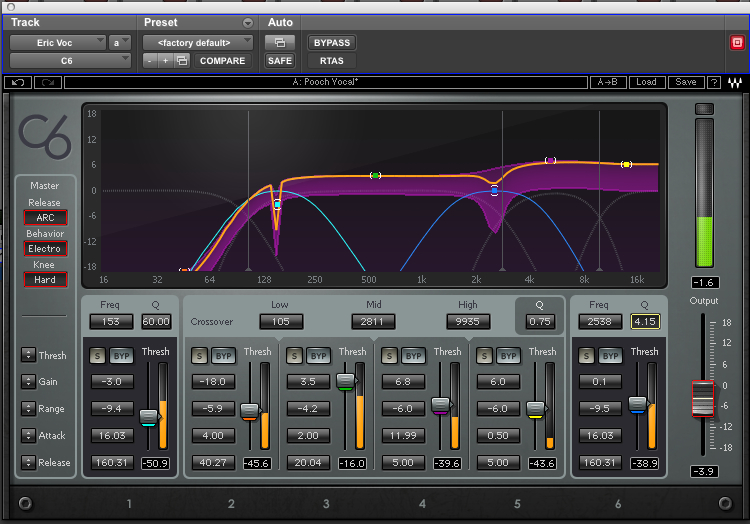Click crossover Q field showing 0.75

point(540,322)
